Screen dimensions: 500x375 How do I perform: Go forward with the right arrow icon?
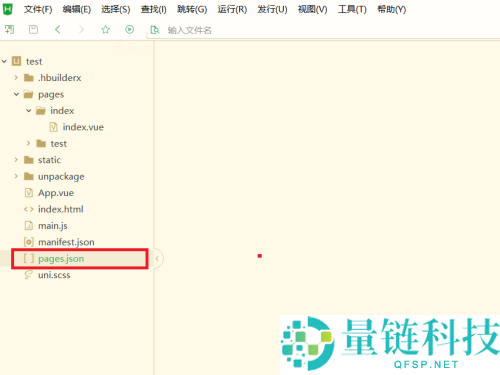[81, 30]
